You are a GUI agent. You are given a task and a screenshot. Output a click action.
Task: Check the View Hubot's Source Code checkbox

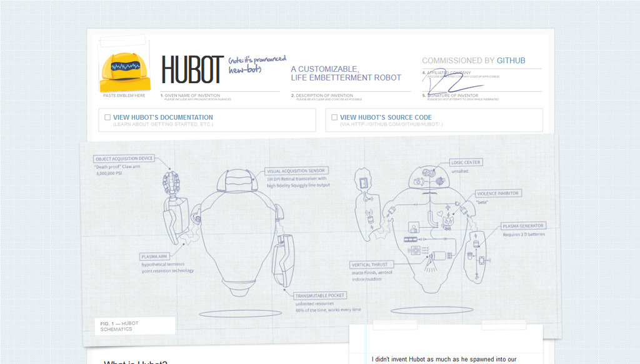click(x=334, y=117)
